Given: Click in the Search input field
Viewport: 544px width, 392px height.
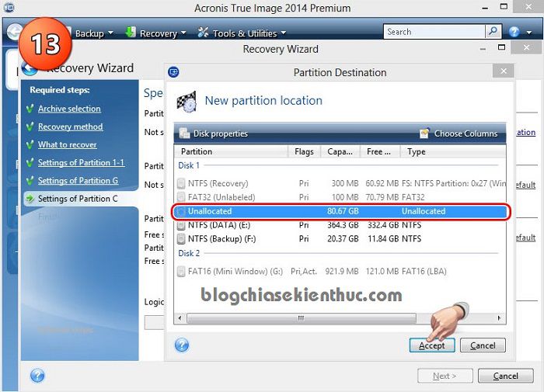Looking at the screenshot, I should 434,32.
